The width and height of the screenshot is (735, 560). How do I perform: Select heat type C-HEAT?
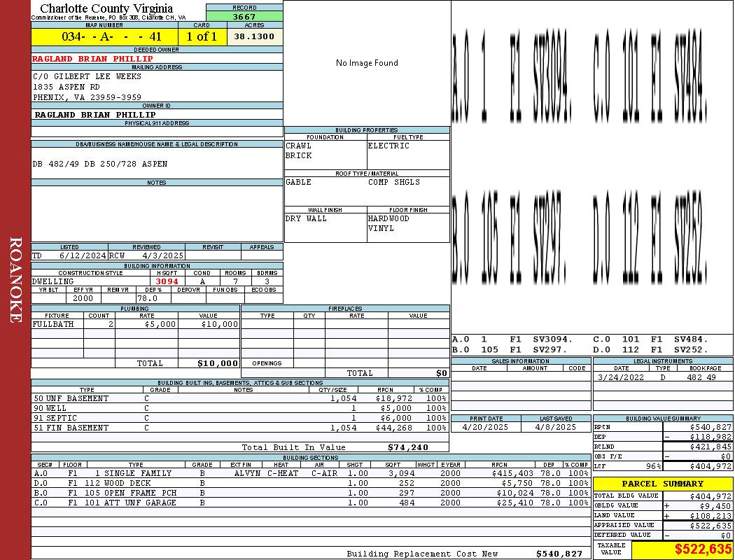283,473
